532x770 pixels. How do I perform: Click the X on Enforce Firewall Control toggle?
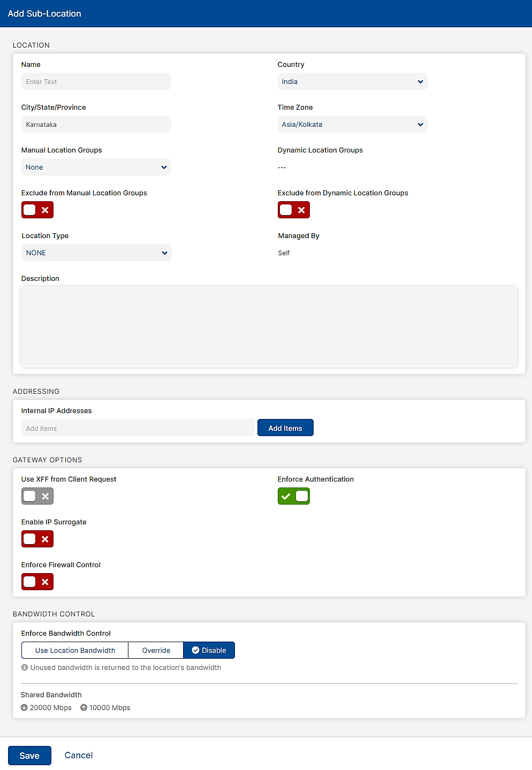[44, 582]
